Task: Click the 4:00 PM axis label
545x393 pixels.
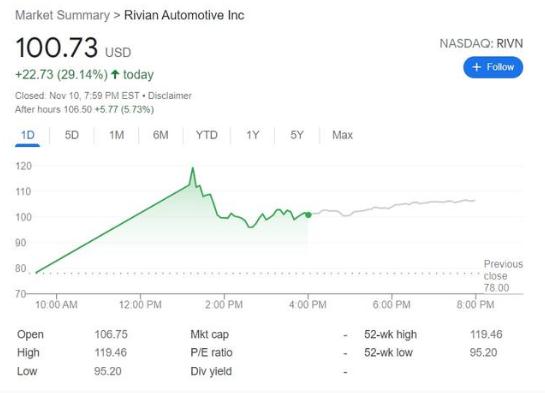Action: point(308,305)
